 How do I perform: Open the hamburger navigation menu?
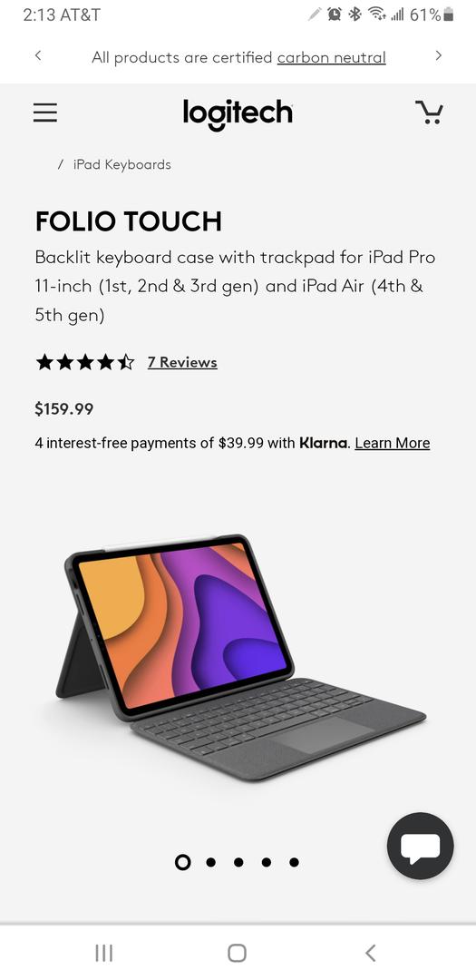pyautogui.click(x=45, y=113)
